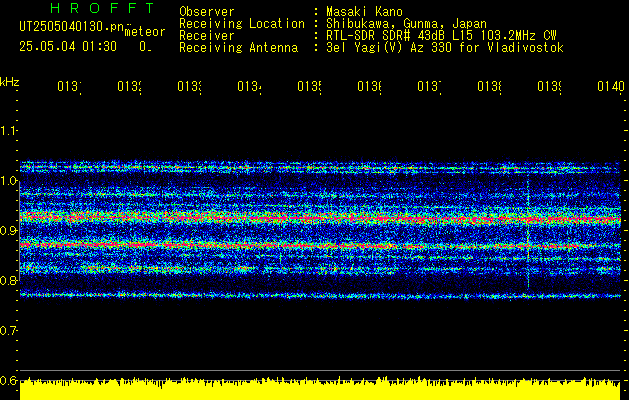The image size is (629, 400).
Task: Click the 'Receiving Antenna' field label
Action: click(x=238, y=48)
